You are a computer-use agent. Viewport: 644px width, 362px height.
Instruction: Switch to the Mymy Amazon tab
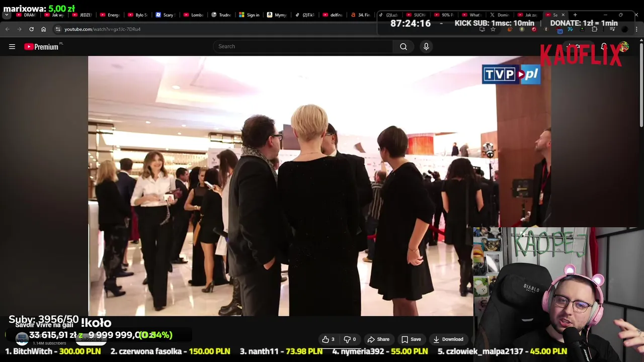[x=277, y=15]
